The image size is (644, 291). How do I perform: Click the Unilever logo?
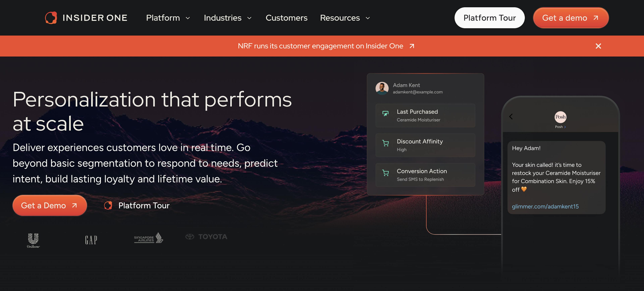[x=33, y=240]
